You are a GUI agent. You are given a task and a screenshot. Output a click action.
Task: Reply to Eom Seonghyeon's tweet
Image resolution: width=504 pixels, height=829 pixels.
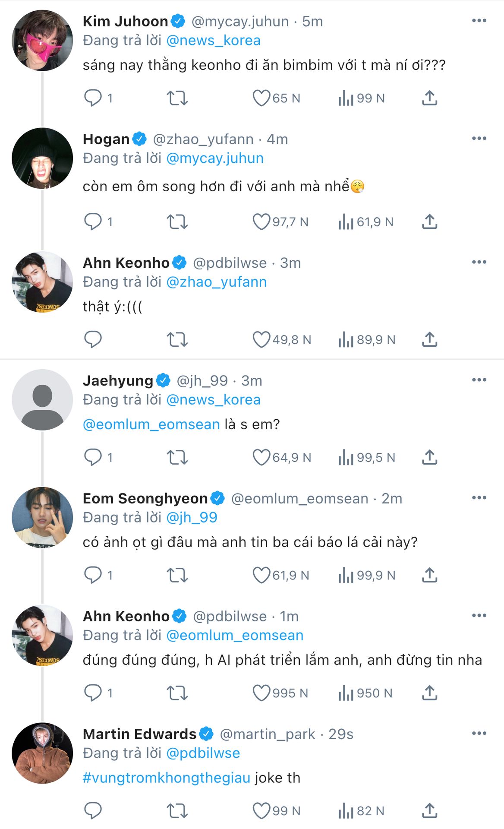(93, 575)
